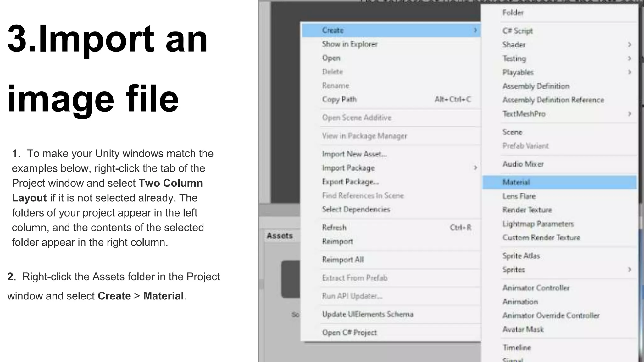644x362 pixels.
Task: Select Copy Path menu entry
Action: tap(391, 99)
